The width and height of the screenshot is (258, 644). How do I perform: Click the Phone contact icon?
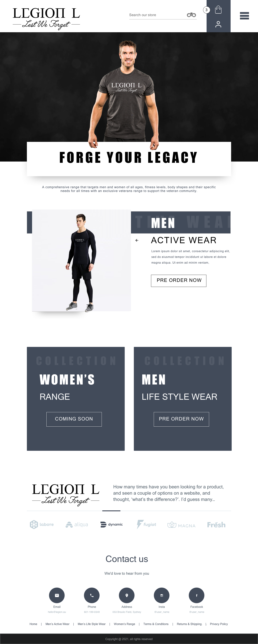point(92,595)
